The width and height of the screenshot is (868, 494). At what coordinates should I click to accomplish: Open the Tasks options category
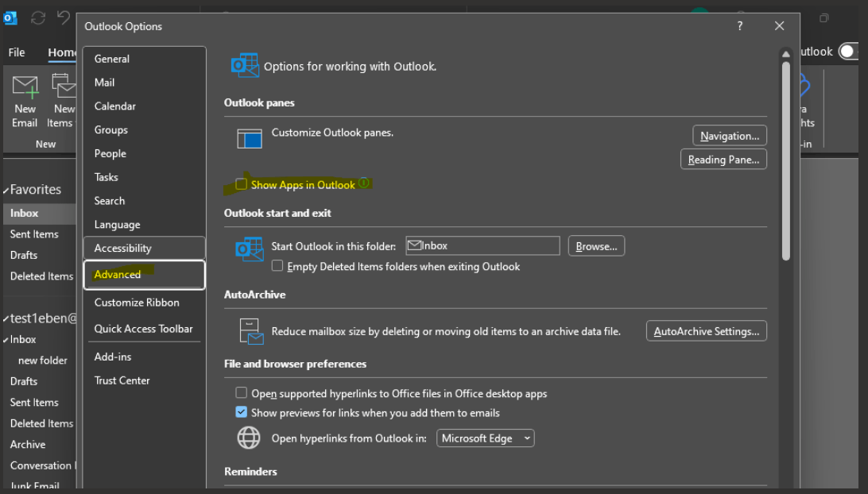(x=145, y=177)
